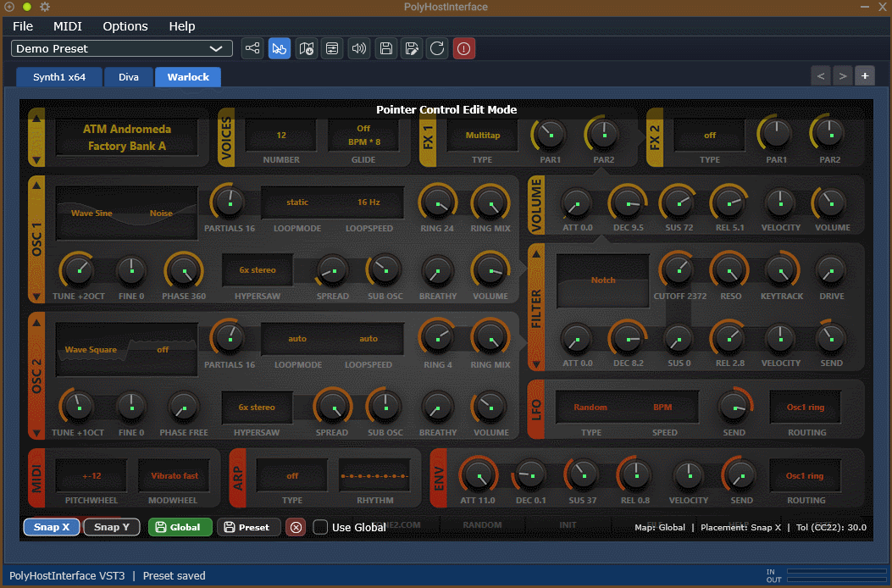Click the CUTOFF 2372 filter knob
Image resolution: width=892 pixels, height=588 pixels.
point(678,270)
